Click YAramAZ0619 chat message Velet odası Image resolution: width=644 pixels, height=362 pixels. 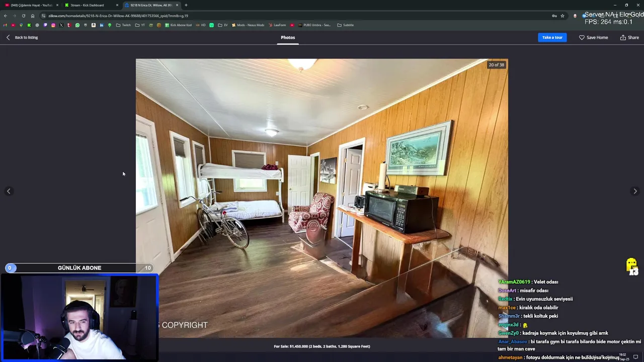coord(528,282)
